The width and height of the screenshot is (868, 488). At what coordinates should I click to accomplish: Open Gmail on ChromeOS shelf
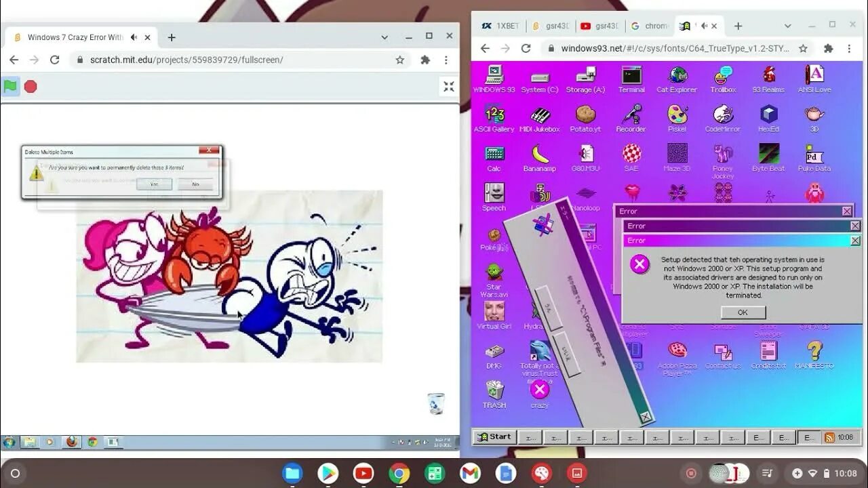click(470, 473)
